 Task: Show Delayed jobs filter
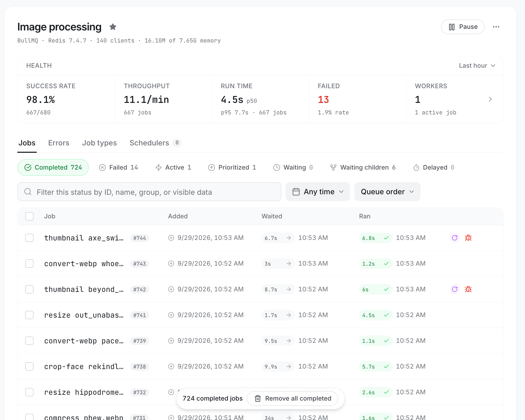click(x=434, y=167)
